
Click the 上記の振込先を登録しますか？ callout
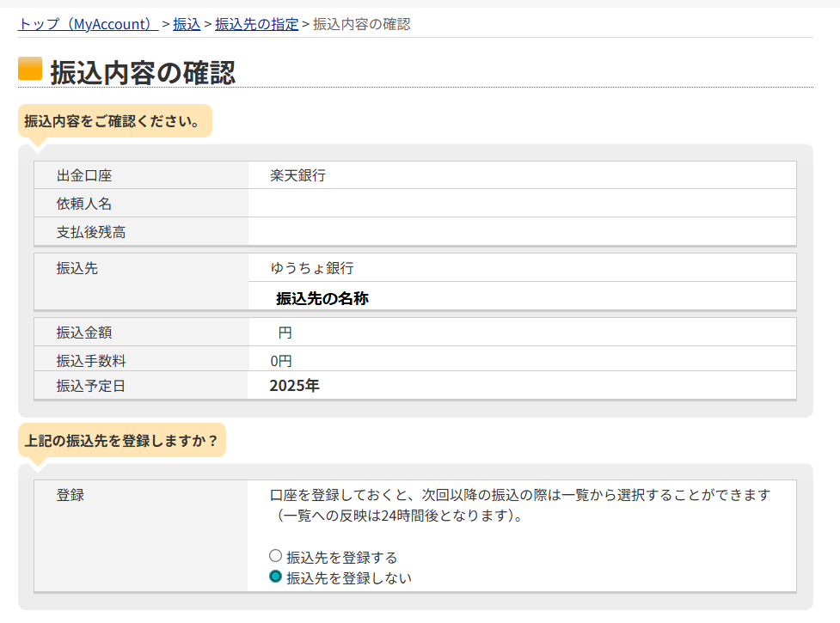pos(121,441)
